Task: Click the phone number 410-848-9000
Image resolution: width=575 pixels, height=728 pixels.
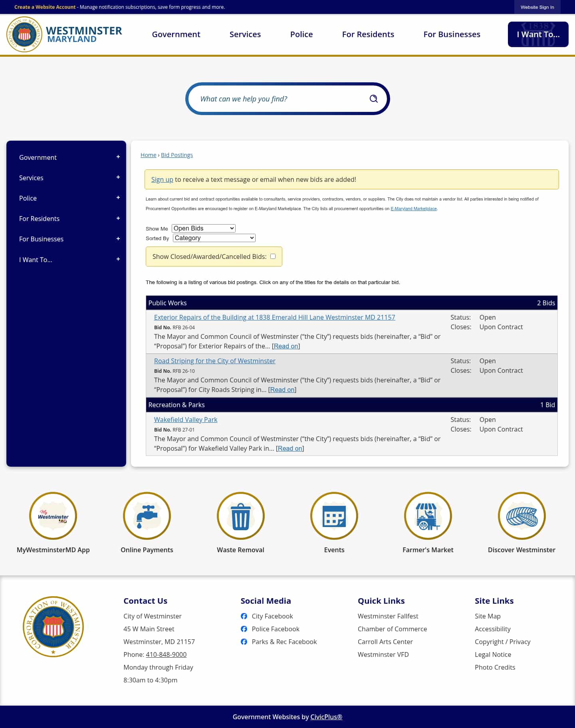Action: [166, 654]
